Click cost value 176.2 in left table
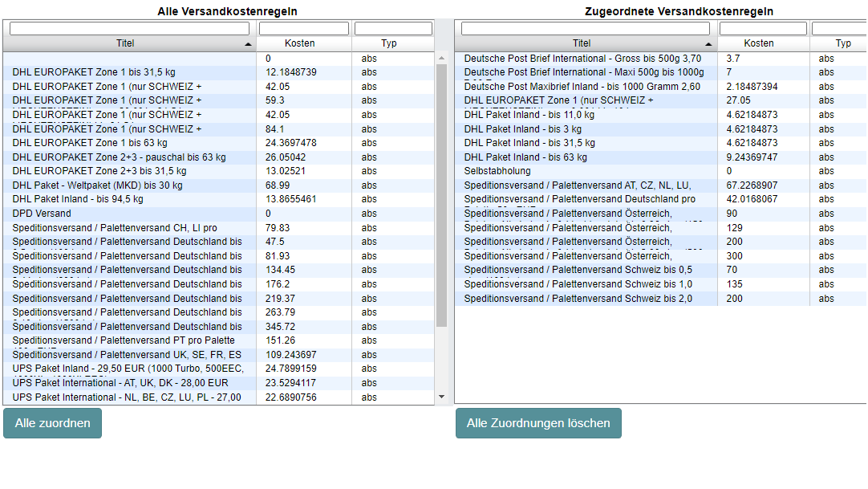Image resolution: width=868 pixels, height=489 pixels. (278, 284)
